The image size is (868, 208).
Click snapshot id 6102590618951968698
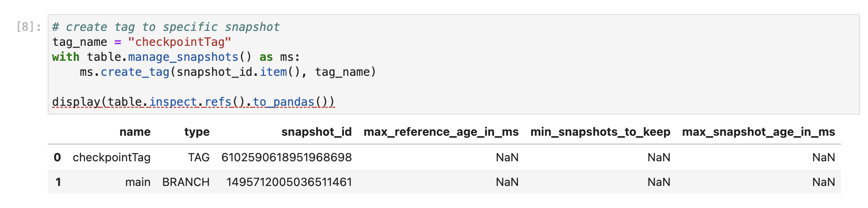pyautogui.click(x=287, y=157)
